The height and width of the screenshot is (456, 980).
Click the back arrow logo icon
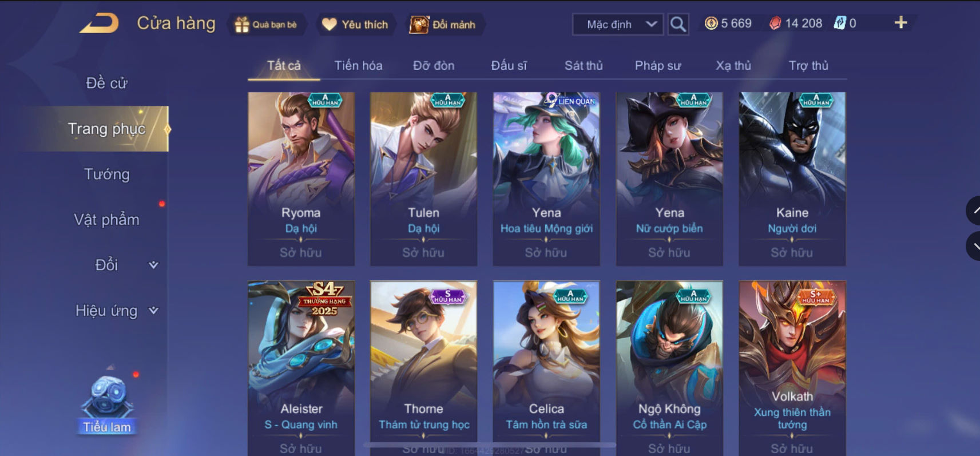(99, 23)
